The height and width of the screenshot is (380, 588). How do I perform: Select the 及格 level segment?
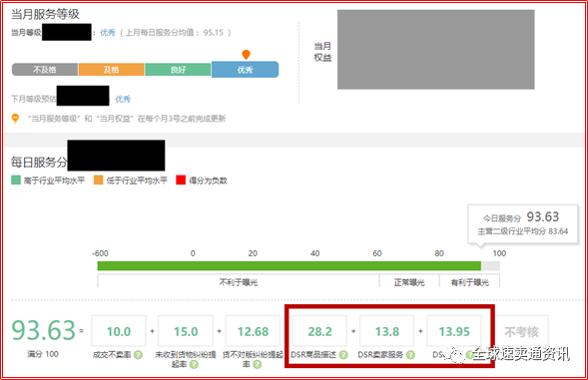pyautogui.click(x=112, y=70)
